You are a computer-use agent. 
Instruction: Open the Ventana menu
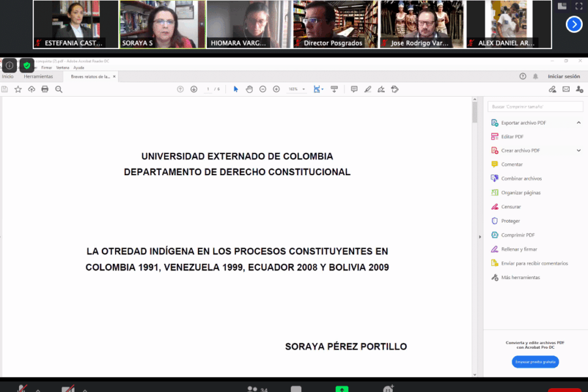point(63,67)
